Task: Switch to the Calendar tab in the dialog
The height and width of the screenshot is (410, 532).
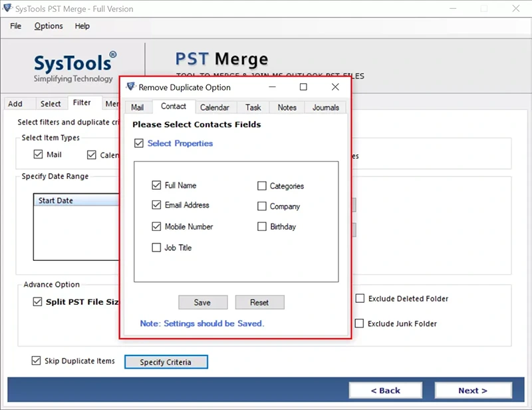Action: click(214, 107)
